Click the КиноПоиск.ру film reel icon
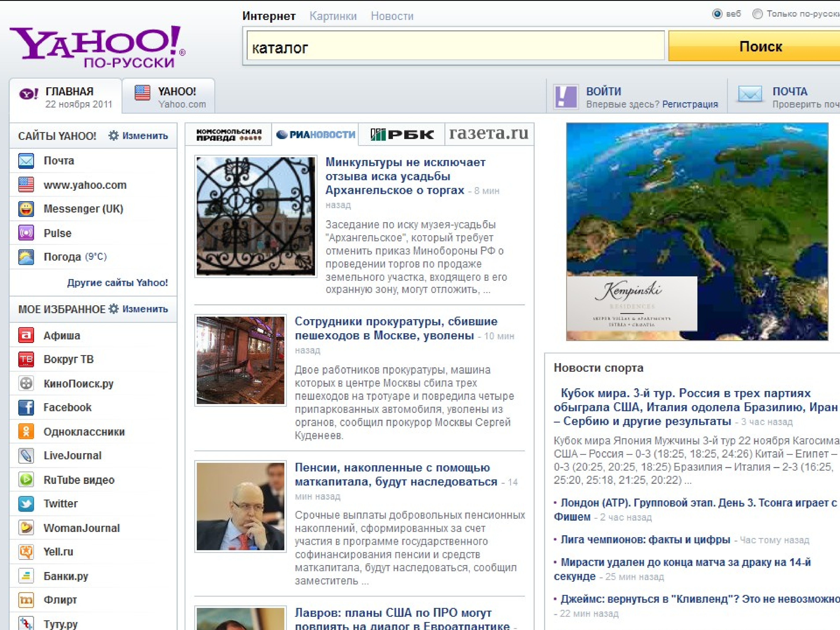The width and height of the screenshot is (840, 630). click(26, 383)
